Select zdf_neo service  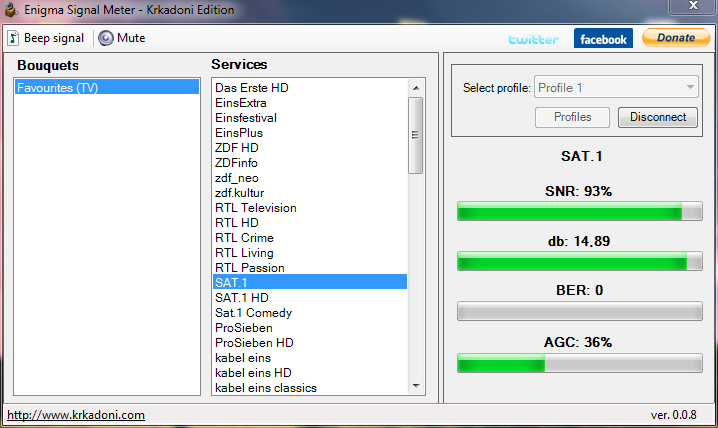310,178
